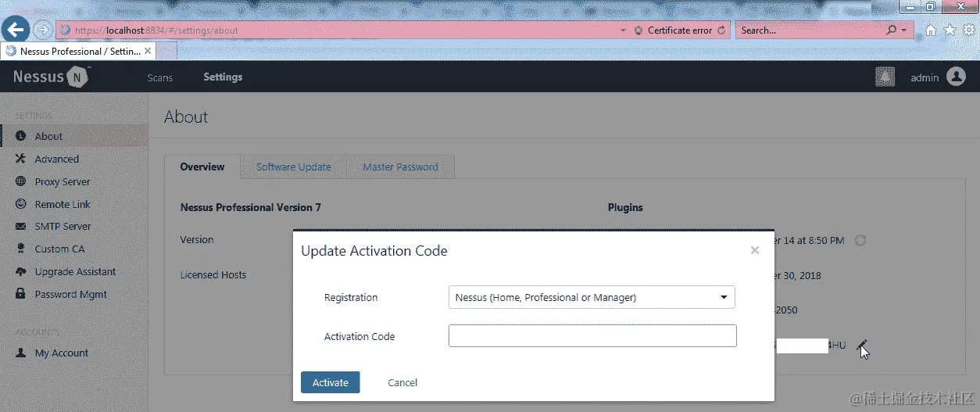Screen dimensions: 980x412
Task: Cancel the activation code dialog
Action: [x=402, y=383]
